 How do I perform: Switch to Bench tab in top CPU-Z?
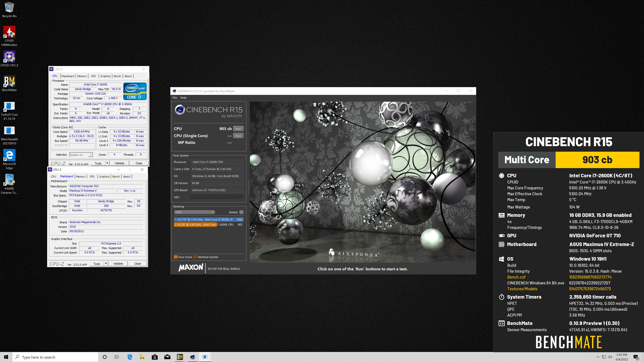coord(117,76)
